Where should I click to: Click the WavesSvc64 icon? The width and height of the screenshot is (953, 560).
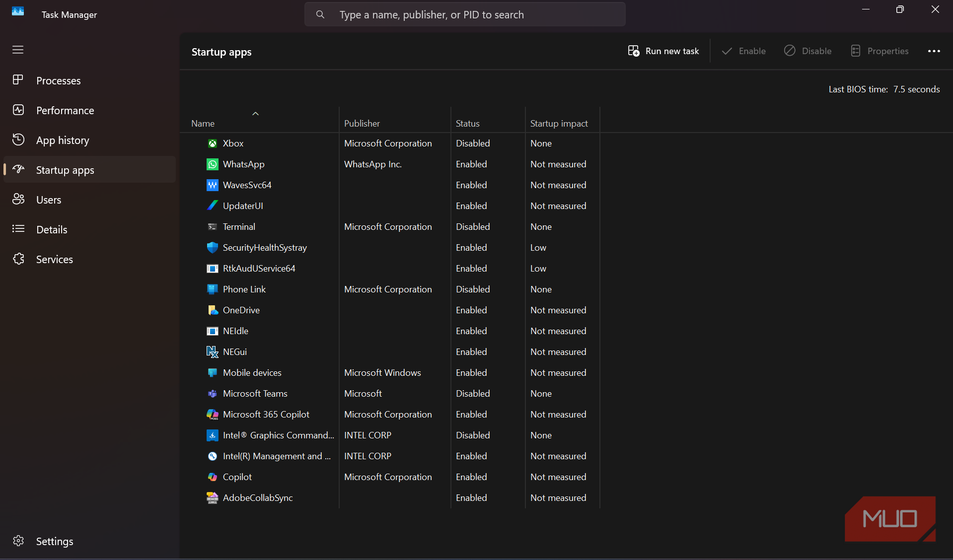(x=212, y=185)
